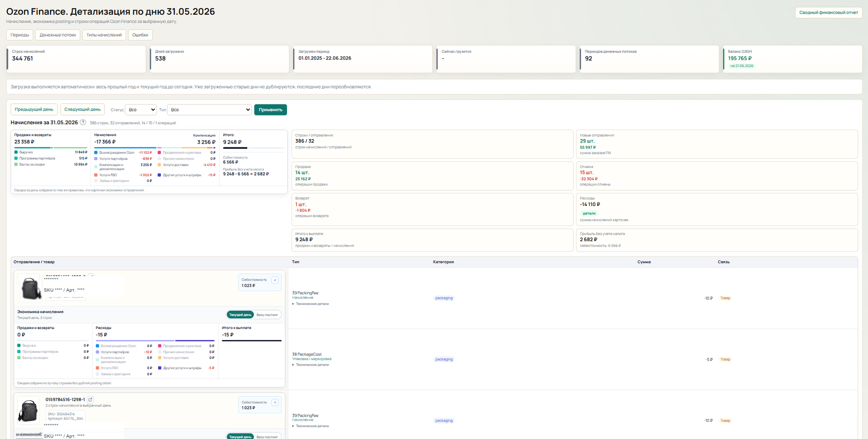Switch first posting card to Весь постинг
Viewport: 868px width, 439px height.
point(267,315)
